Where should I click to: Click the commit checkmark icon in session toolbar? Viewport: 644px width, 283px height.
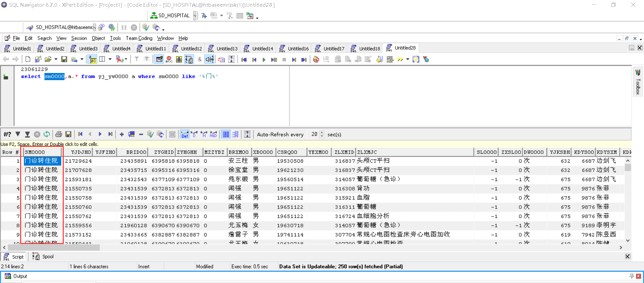(x=145, y=27)
